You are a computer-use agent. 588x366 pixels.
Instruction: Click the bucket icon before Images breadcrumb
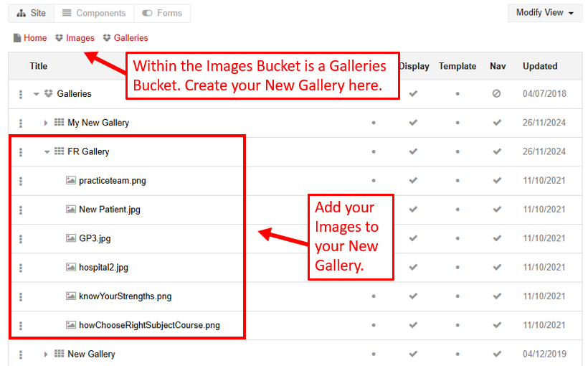point(59,38)
